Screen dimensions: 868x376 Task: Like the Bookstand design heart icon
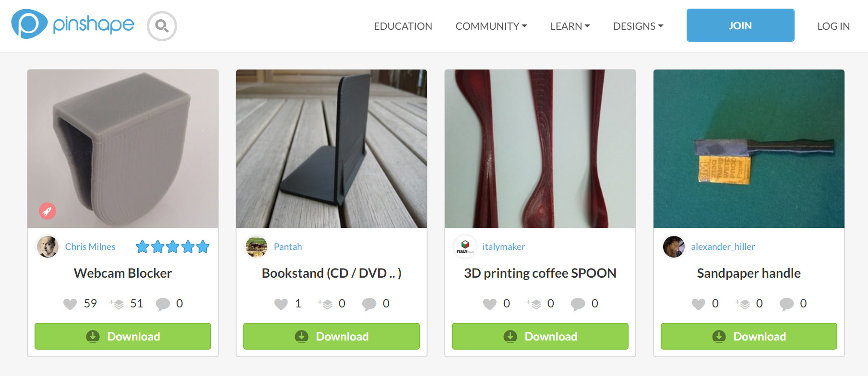tap(281, 304)
